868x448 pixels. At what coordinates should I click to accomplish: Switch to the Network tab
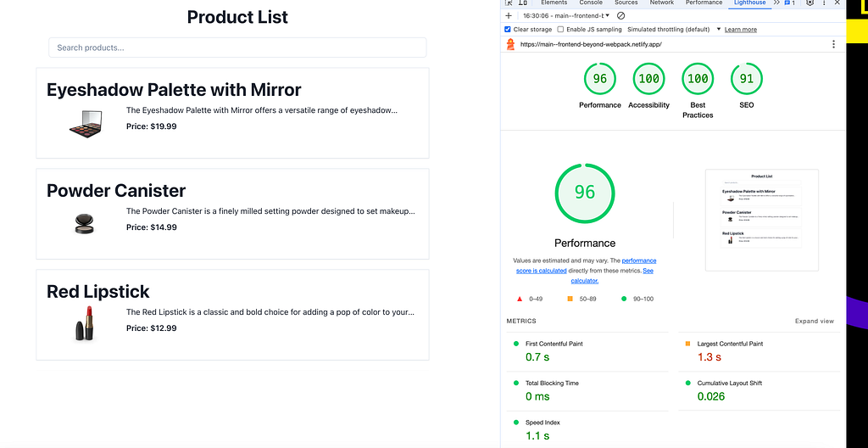pos(661,3)
